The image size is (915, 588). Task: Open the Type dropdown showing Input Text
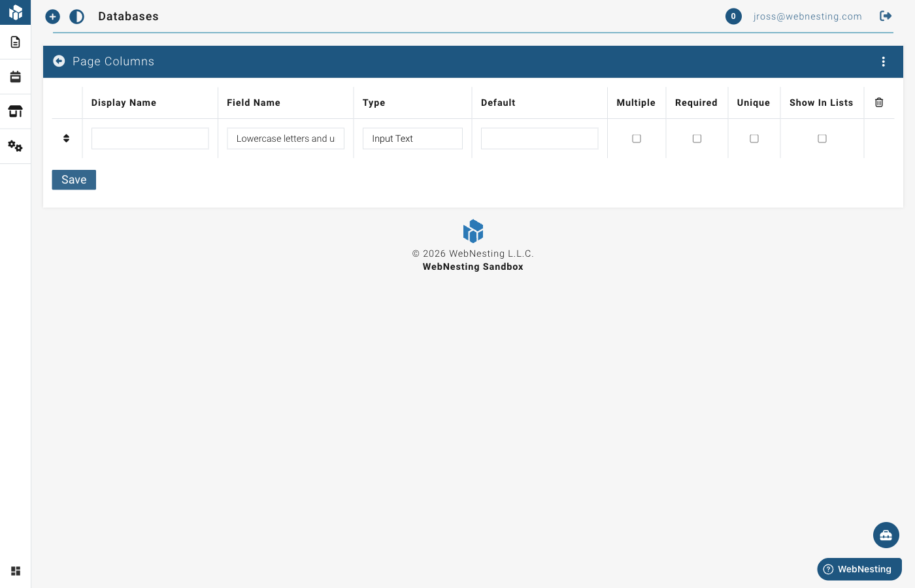[412, 138]
